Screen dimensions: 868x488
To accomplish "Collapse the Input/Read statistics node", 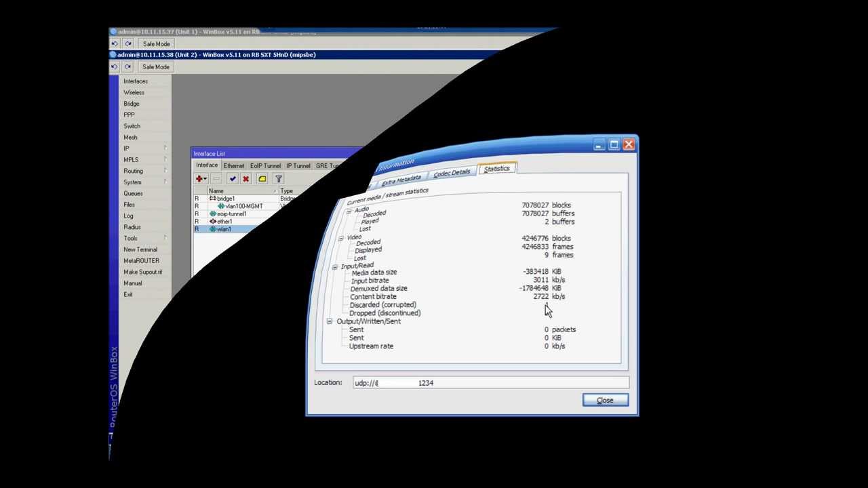I will click(334, 268).
